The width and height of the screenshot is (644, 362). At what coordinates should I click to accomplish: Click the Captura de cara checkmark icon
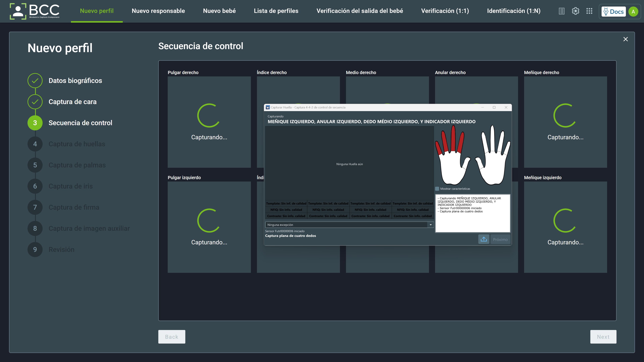35,102
